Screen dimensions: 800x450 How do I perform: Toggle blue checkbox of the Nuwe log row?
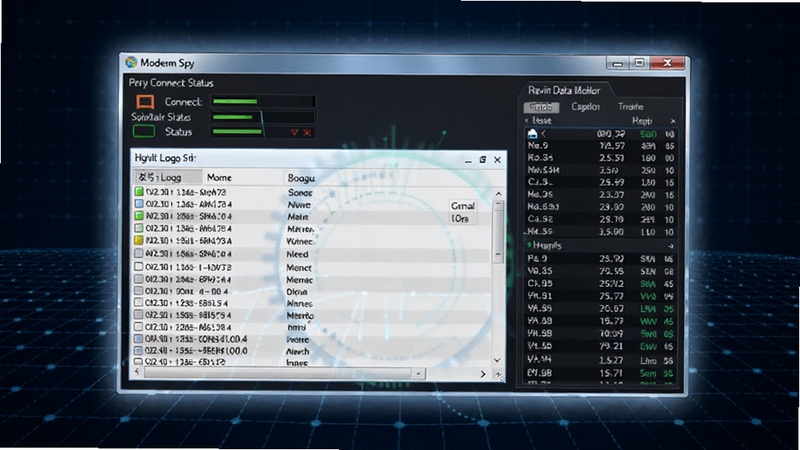tap(139, 204)
